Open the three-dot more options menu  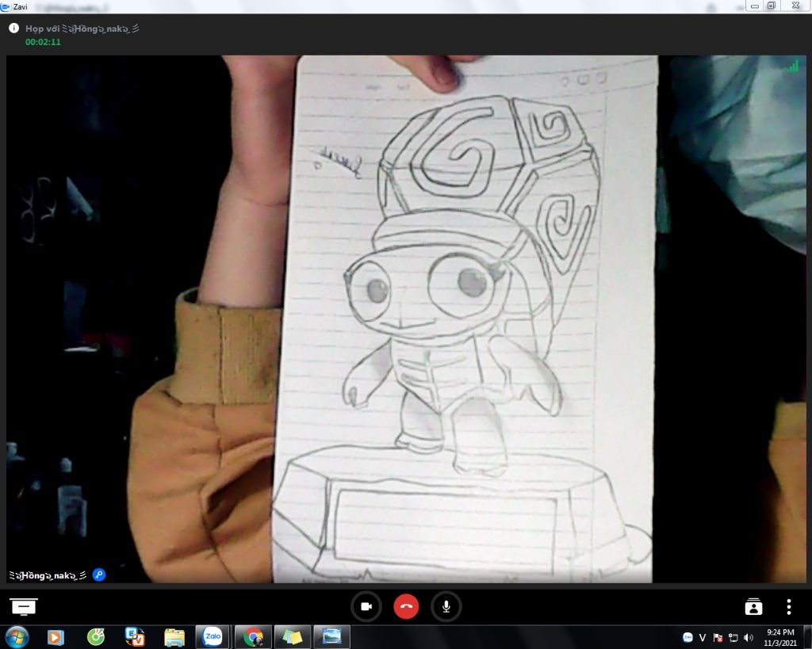click(x=789, y=606)
